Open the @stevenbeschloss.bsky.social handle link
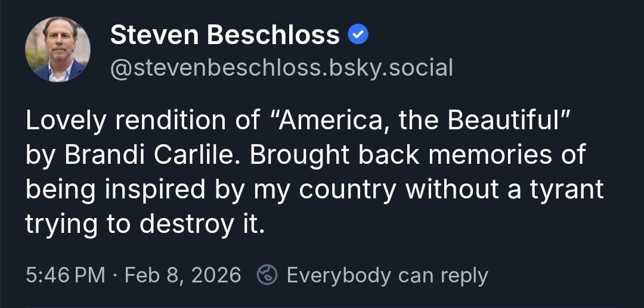The image size is (644, 308). click(x=281, y=68)
